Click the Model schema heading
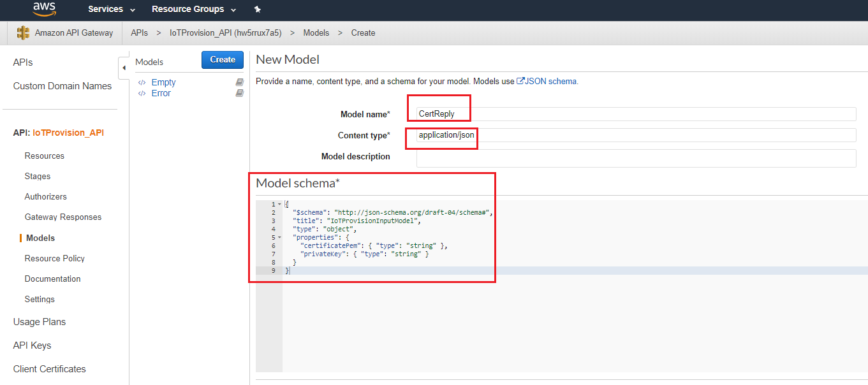 298,183
